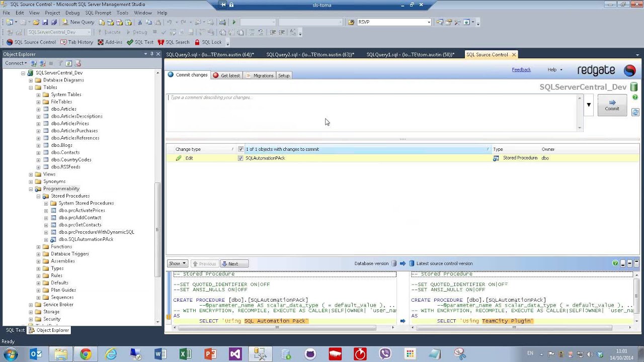Switch to the Get latest tab
This screenshot has height=362, width=644.
(x=226, y=75)
